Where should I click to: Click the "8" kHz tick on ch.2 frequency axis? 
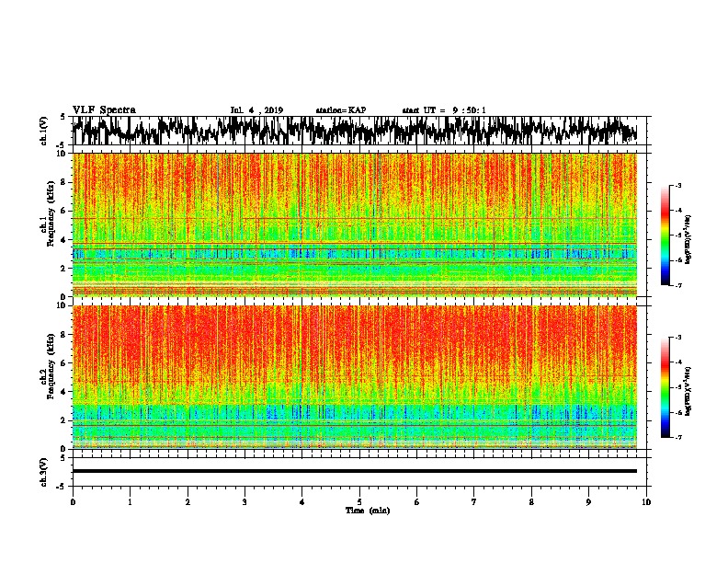64,334
